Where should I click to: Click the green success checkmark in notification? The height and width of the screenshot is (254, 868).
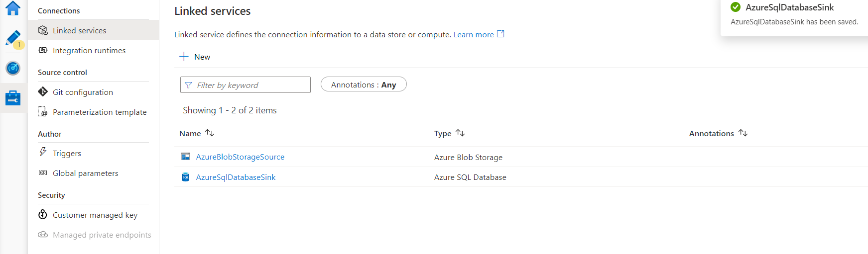[x=735, y=7]
